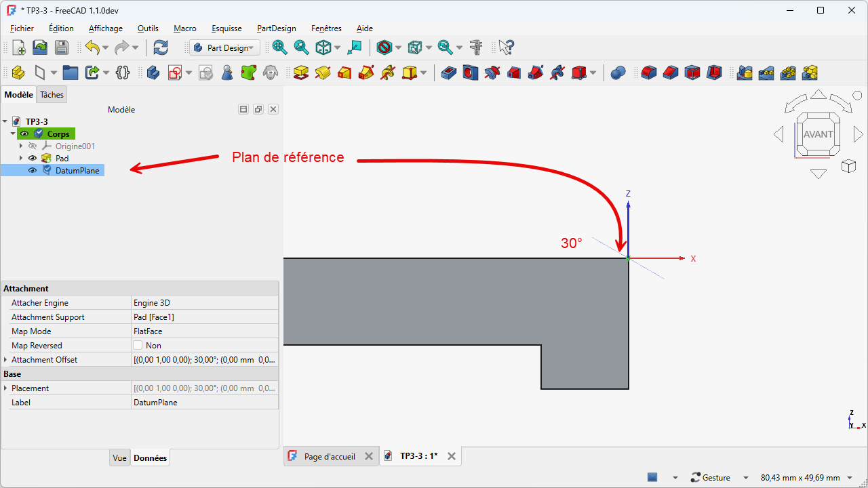Hide the Pad feature via eye icon
The width and height of the screenshot is (868, 488).
33,159
